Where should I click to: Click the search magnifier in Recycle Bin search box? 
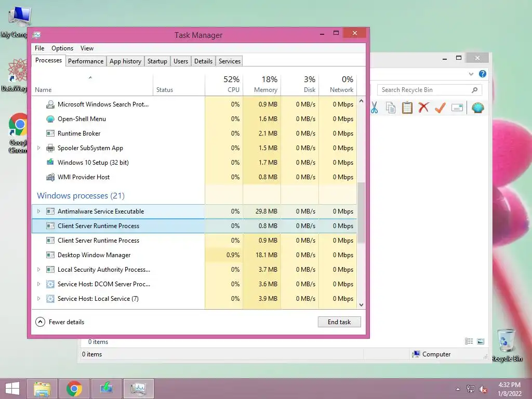(475, 90)
